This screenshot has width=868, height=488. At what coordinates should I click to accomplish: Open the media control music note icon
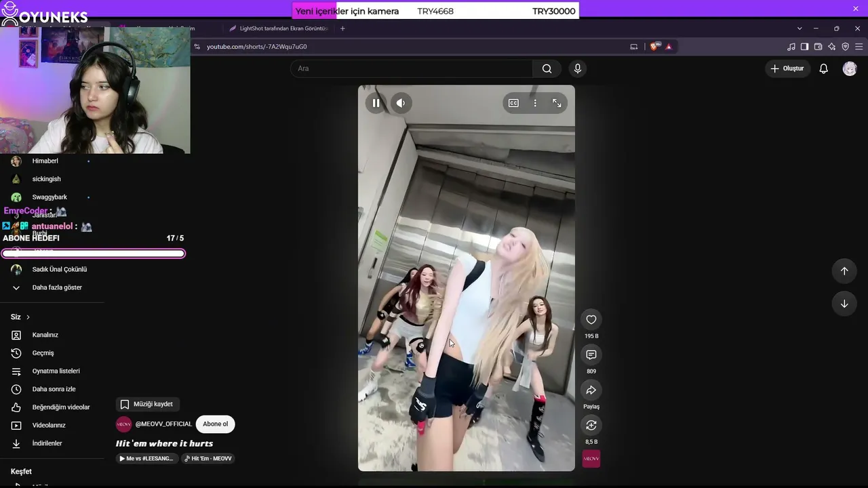[x=791, y=47]
